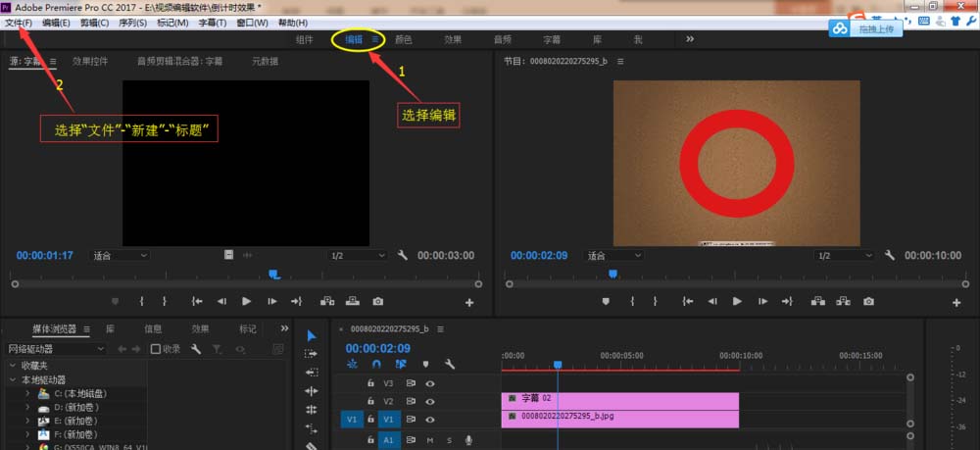Collapse the 收藏夹 tree node
Viewport: 980px width, 450px height.
[12, 365]
